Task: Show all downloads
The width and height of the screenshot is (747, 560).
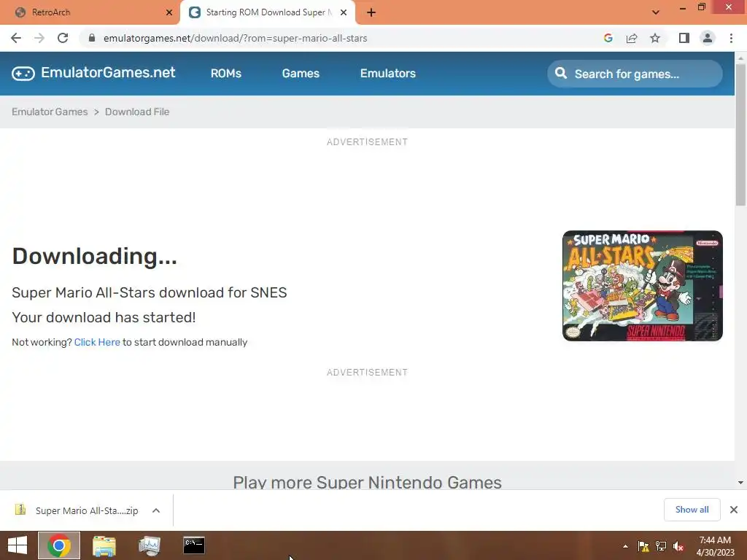Action: (692, 510)
